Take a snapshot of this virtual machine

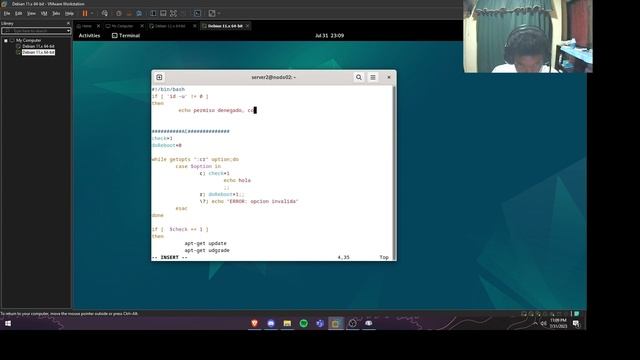119,13
